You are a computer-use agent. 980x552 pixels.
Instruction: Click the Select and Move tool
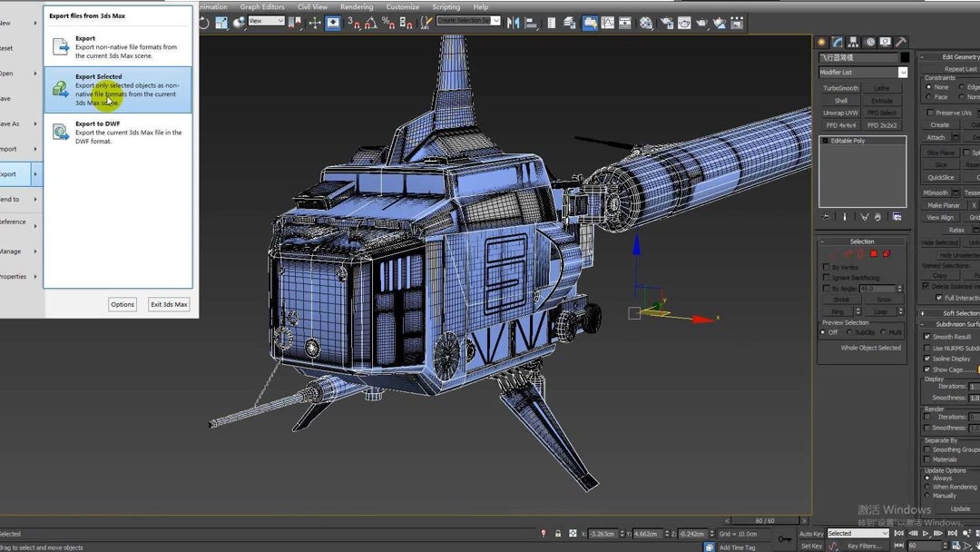tap(315, 23)
